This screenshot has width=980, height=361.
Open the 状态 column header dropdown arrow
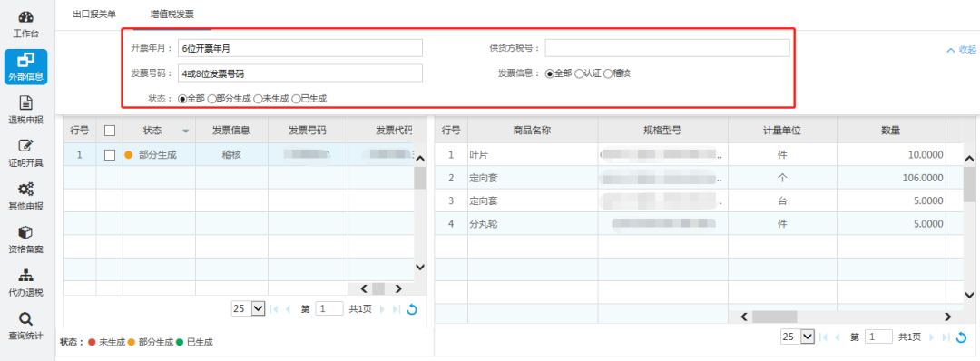click(185, 132)
